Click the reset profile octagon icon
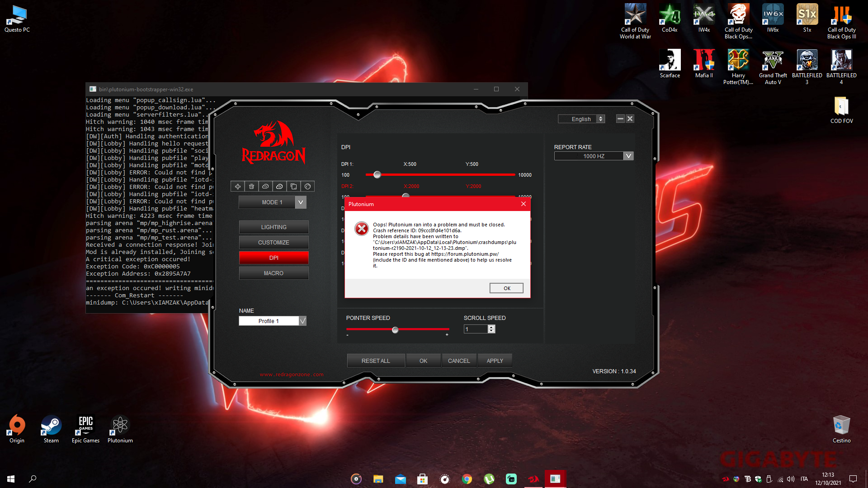Screen dimensions: 868x488 [307, 187]
